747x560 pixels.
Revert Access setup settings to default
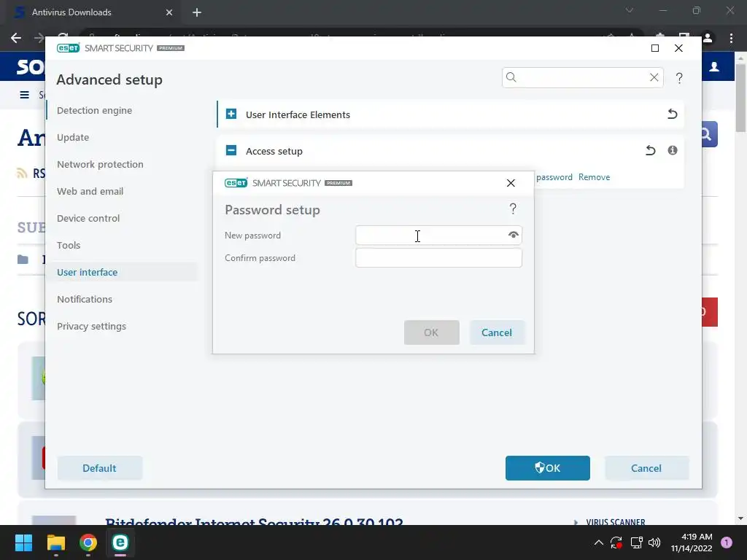point(650,150)
